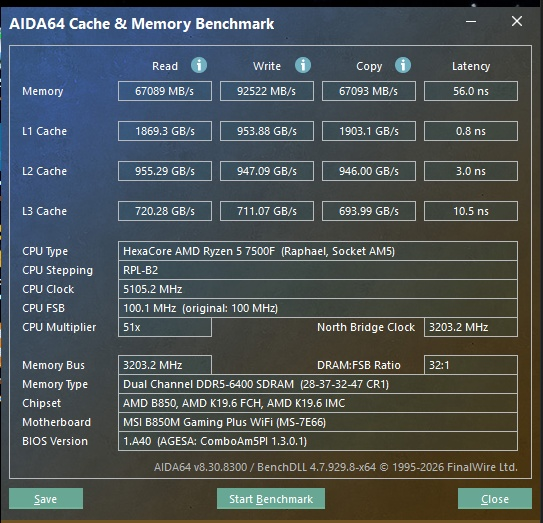Click the Memory Bus label

(x=53, y=365)
